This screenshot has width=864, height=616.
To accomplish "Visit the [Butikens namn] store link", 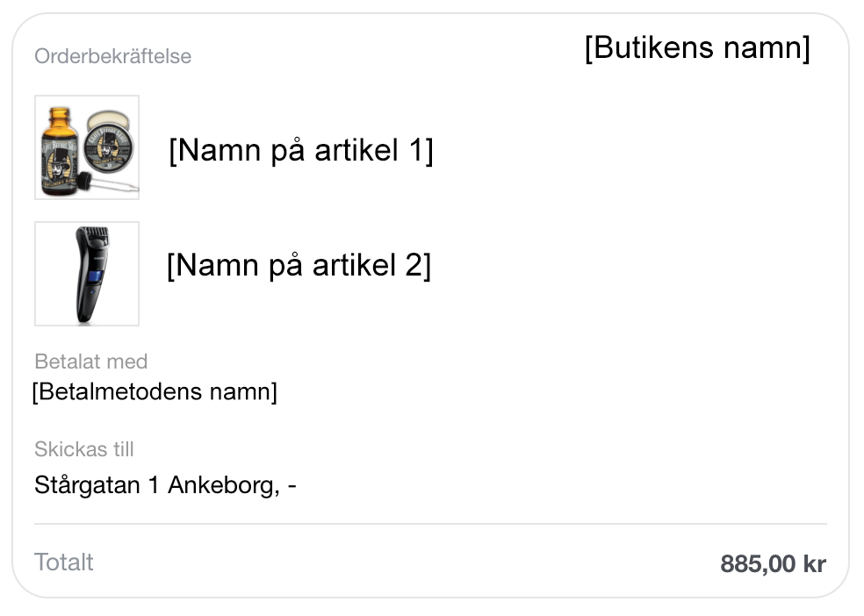I will [697, 47].
